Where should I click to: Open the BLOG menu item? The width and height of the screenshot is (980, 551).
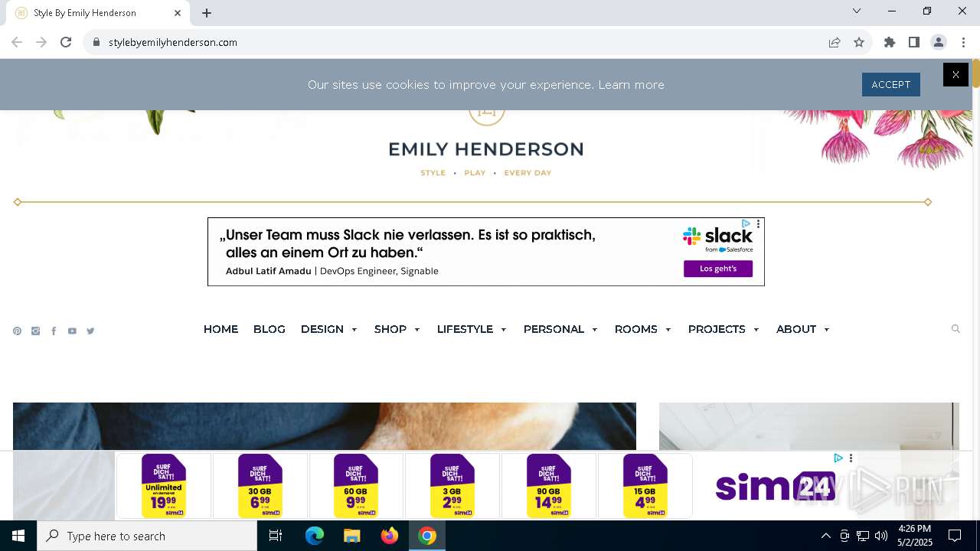coord(269,329)
